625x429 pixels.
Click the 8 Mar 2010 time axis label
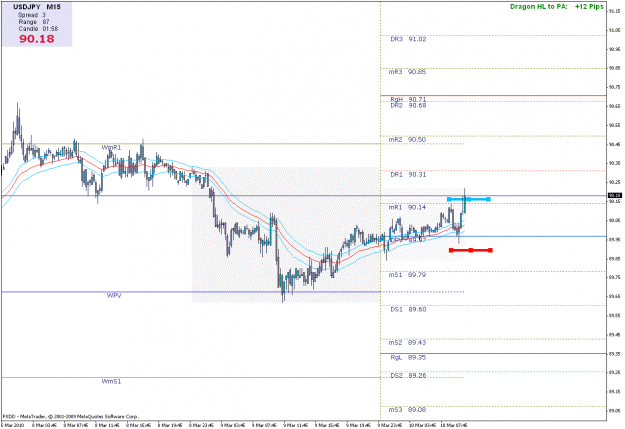13,425
